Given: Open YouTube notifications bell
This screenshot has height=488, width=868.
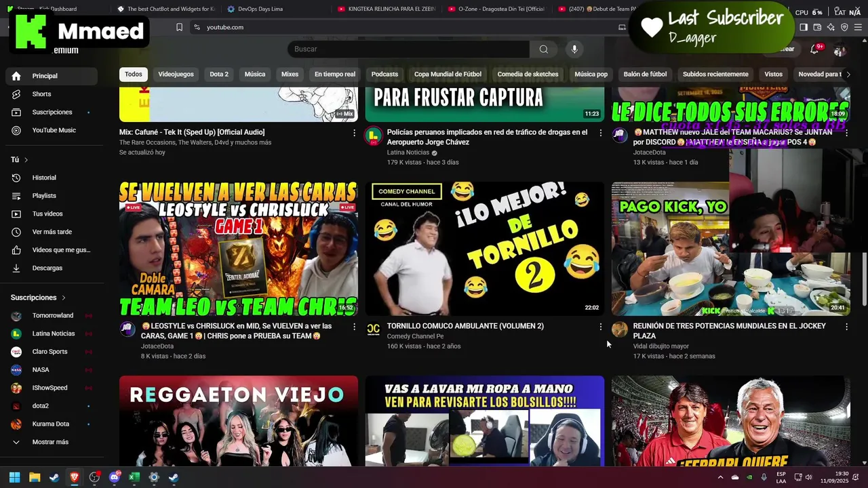Looking at the screenshot, I should 814,49.
